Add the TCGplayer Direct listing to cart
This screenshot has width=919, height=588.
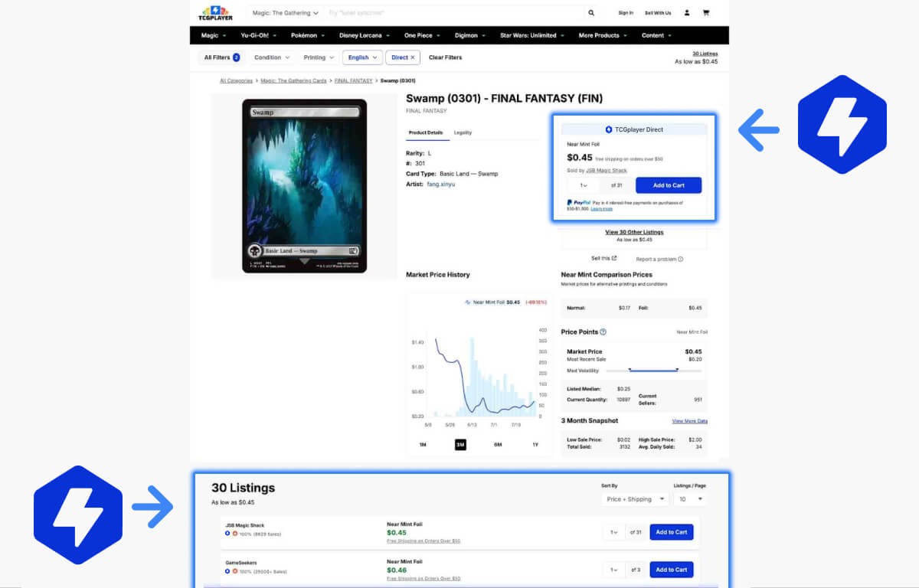pyautogui.click(x=668, y=185)
